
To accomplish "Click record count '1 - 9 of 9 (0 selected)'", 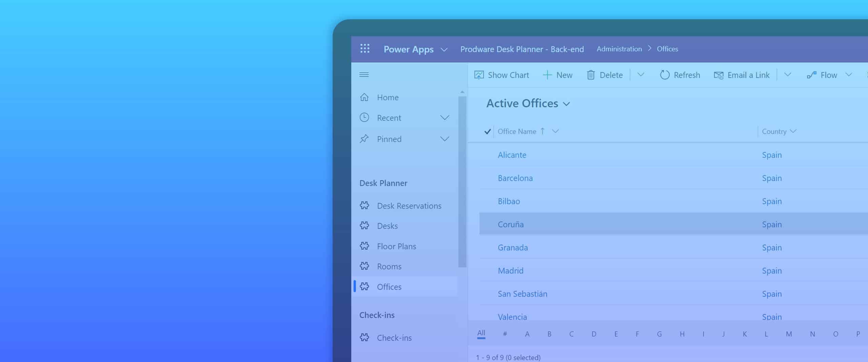I will tap(508, 357).
